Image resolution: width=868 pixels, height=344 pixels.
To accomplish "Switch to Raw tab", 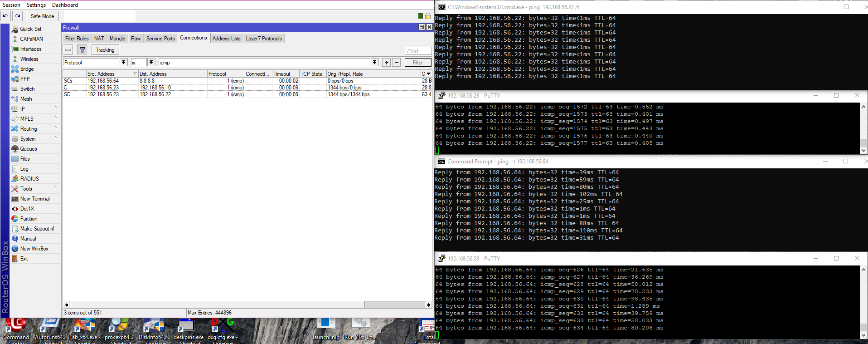I will point(136,39).
